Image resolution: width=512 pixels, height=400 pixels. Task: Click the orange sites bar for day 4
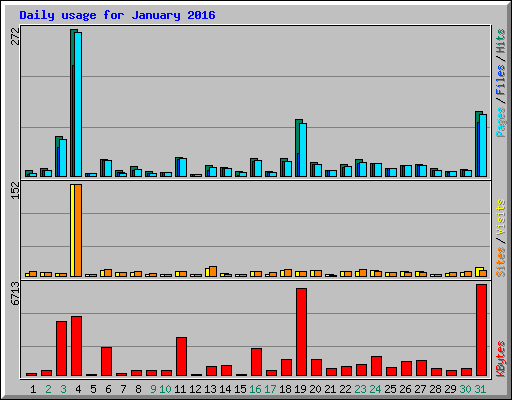tap(78, 230)
